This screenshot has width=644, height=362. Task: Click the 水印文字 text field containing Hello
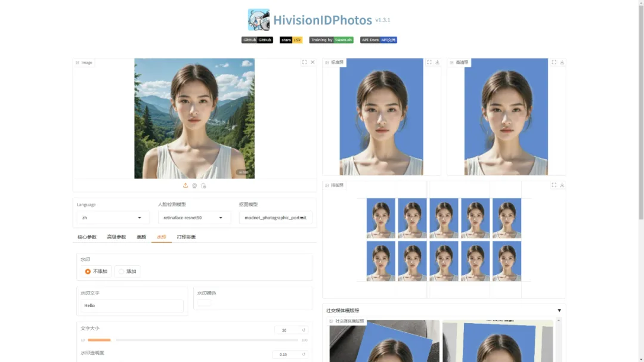click(x=132, y=305)
